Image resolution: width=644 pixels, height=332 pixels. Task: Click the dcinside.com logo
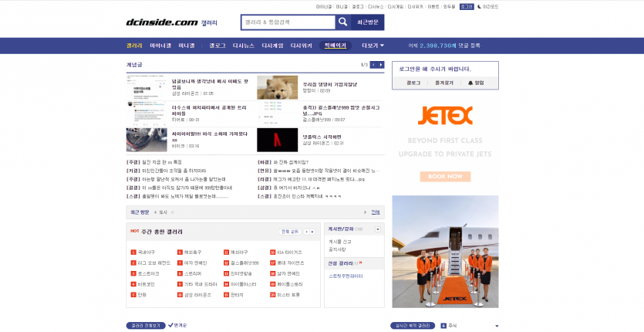point(162,22)
